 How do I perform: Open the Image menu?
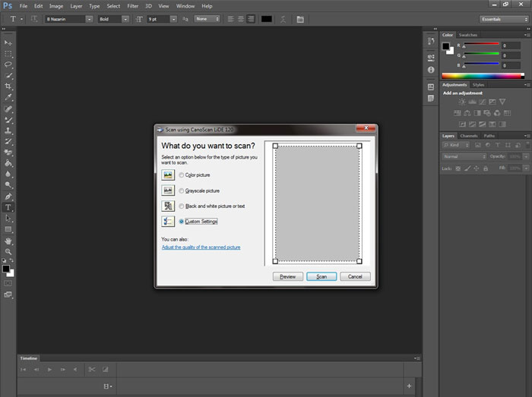[x=56, y=6]
